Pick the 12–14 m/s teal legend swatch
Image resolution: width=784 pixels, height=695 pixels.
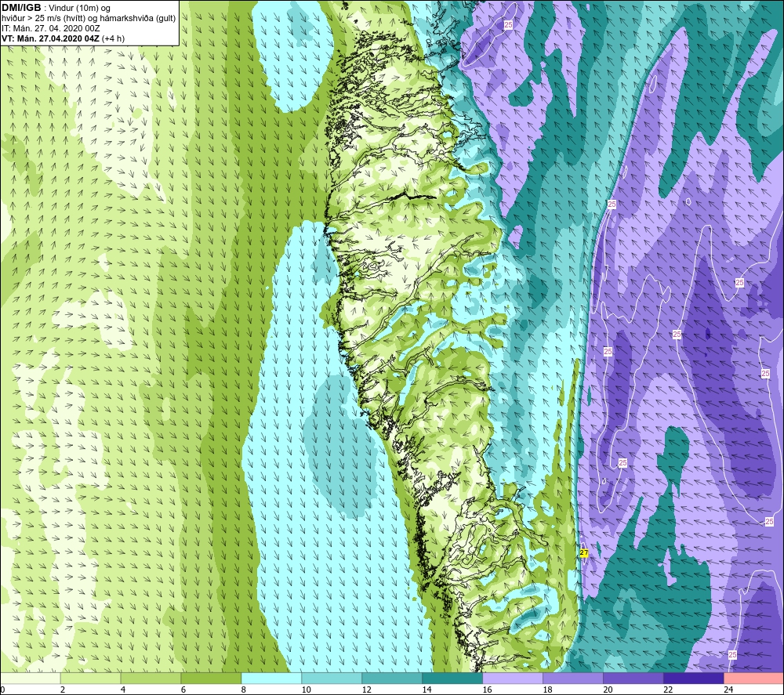click(x=392, y=679)
